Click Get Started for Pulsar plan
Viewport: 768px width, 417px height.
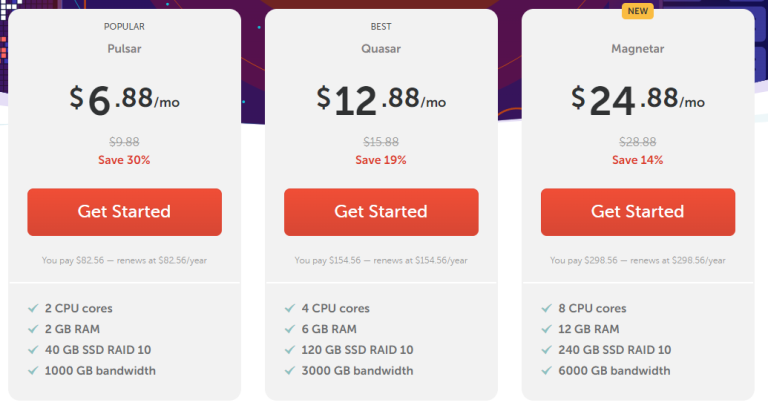click(124, 212)
